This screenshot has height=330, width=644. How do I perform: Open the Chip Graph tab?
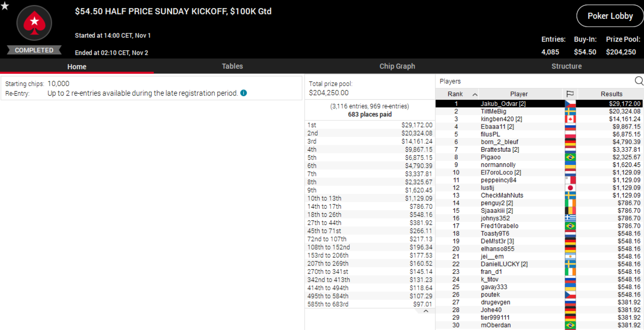[397, 66]
